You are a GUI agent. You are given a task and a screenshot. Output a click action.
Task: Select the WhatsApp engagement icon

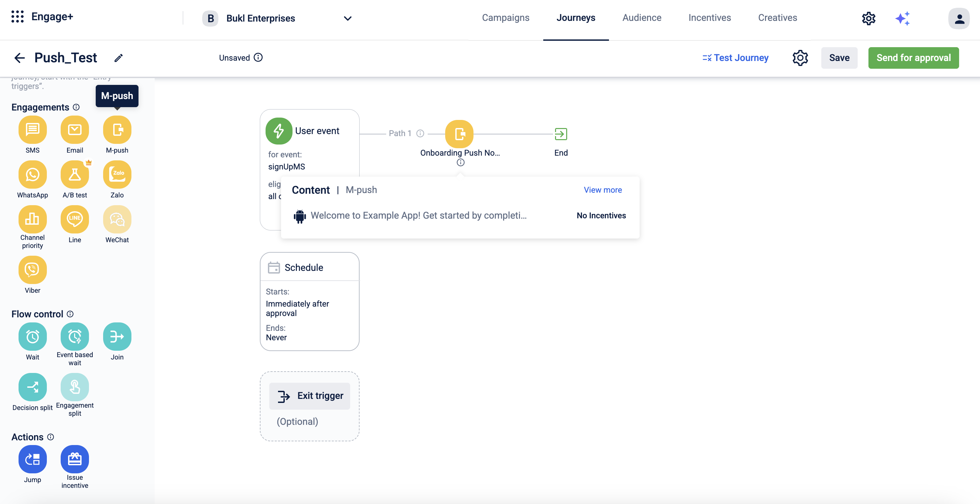pyautogui.click(x=32, y=175)
